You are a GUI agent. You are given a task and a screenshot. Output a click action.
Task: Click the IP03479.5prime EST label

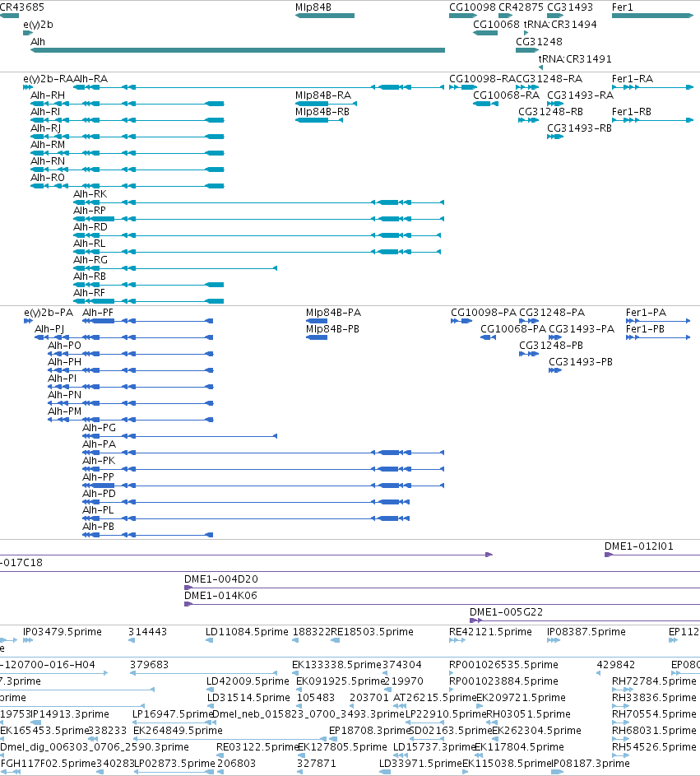click(x=63, y=632)
